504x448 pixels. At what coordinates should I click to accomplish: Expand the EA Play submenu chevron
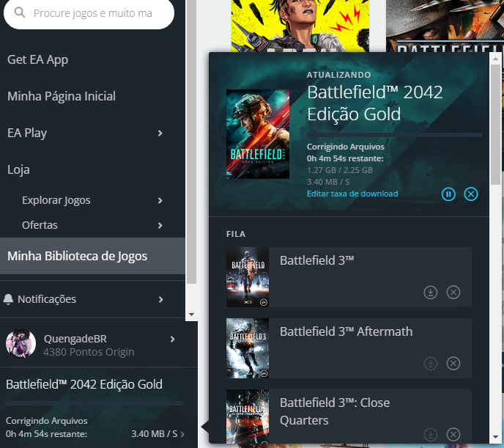160,133
